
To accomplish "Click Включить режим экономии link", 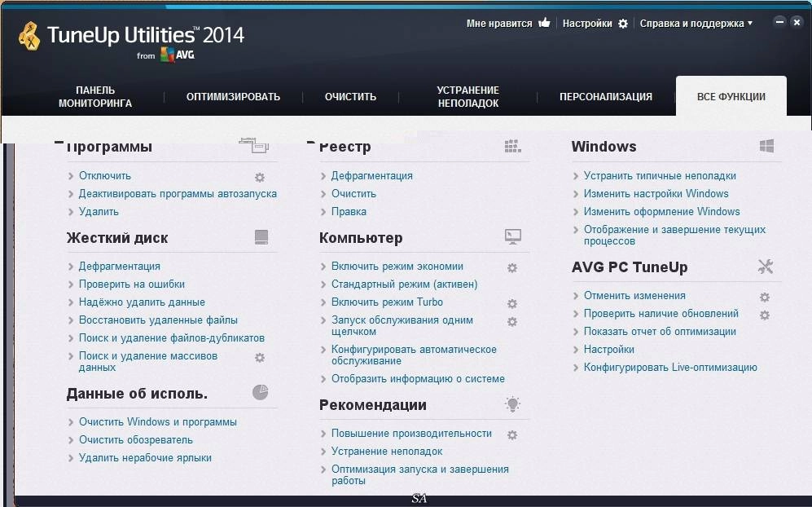I will pyautogui.click(x=397, y=267).
